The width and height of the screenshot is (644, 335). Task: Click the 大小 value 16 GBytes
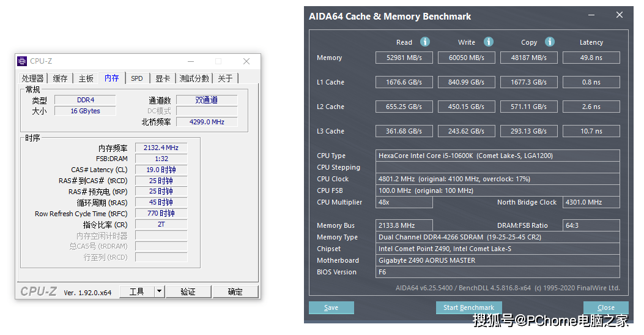click(x=86, y=111)
